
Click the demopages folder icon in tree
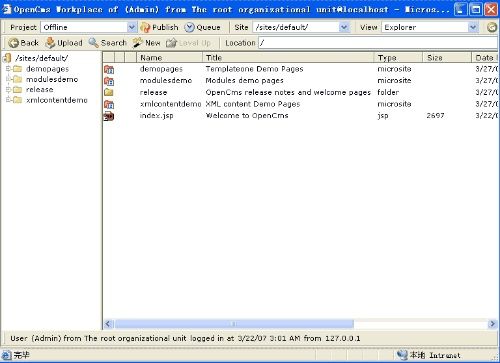pos(17,69)
